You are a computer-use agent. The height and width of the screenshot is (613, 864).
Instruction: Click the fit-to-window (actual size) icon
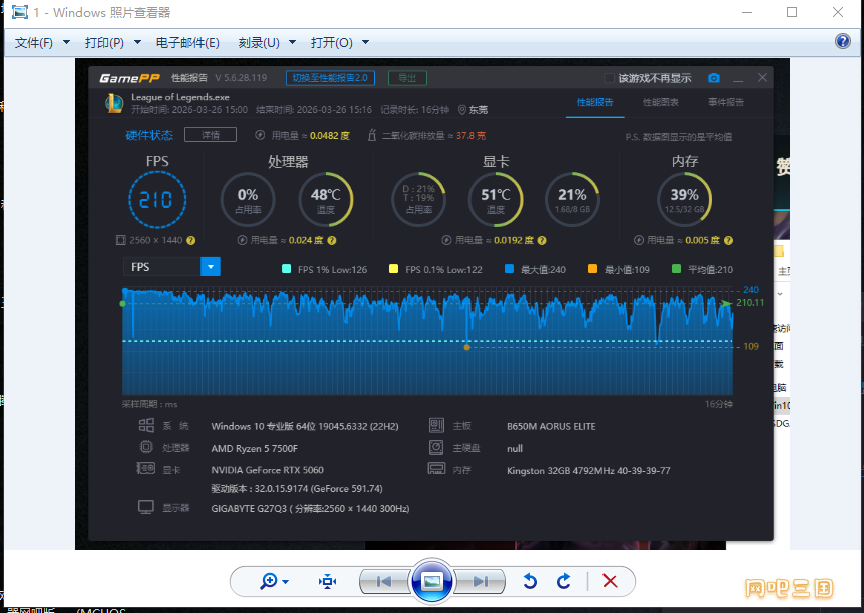pos(327,581)
